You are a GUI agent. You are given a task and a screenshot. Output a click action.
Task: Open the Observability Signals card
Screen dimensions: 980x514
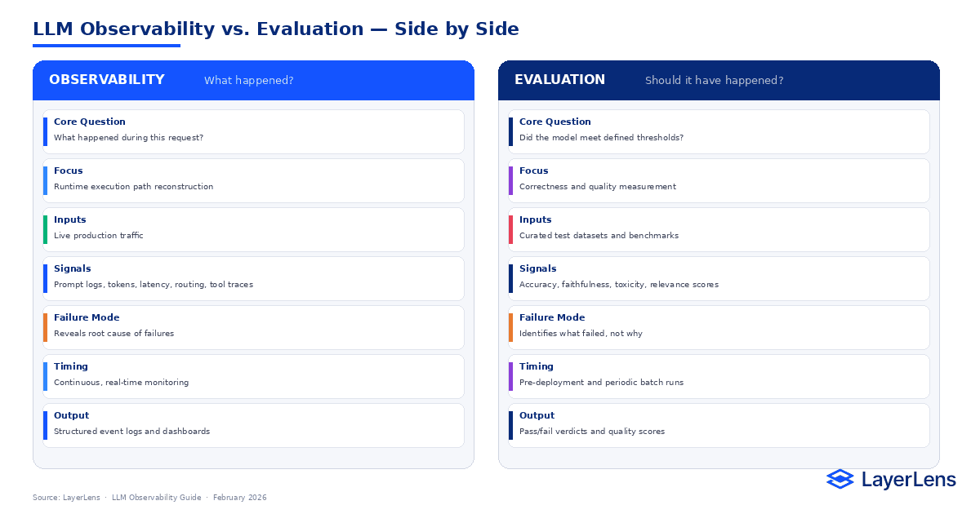253,278
